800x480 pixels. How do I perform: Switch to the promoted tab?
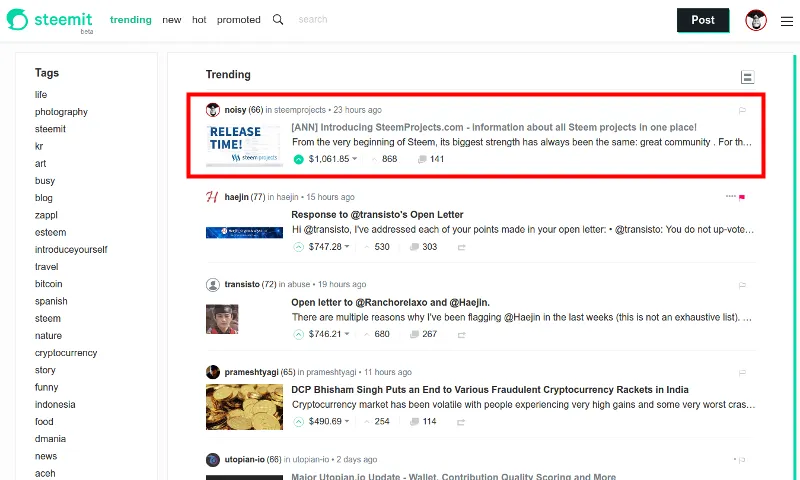(239, 20)
